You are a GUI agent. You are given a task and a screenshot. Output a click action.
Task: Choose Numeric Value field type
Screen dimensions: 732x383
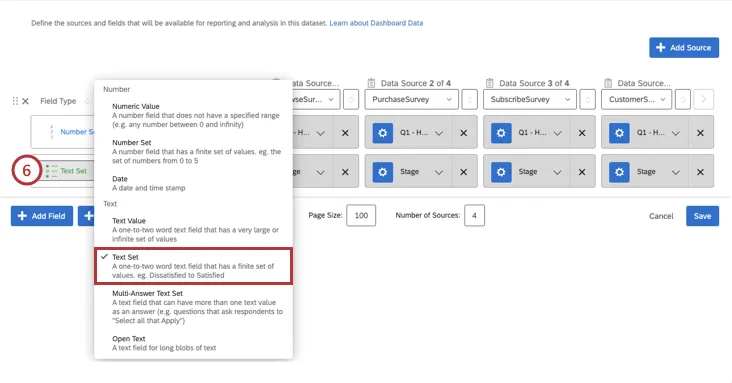(193, 115)
